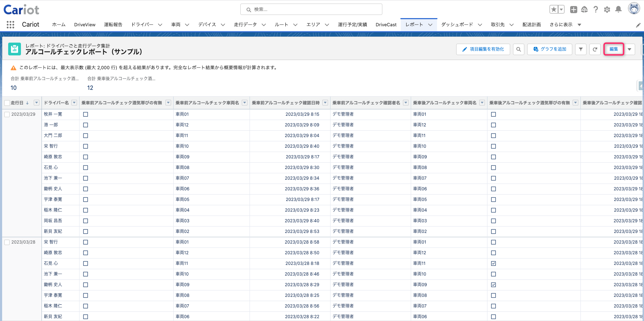Open the 乗車前アルコールチェック確認者名 column menu
The height and width of the screenshot is (321, 644).
click(x=406, y=103)
